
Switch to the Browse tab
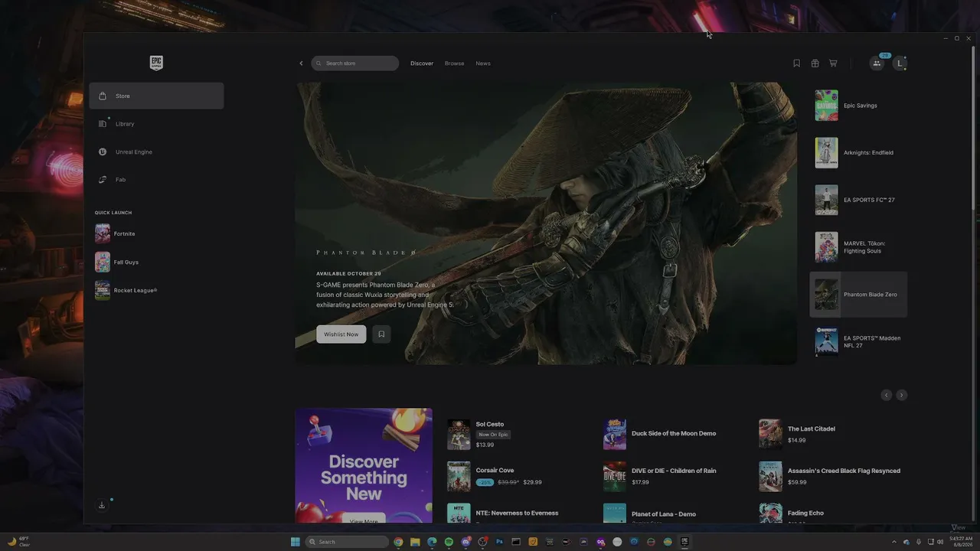455,64
